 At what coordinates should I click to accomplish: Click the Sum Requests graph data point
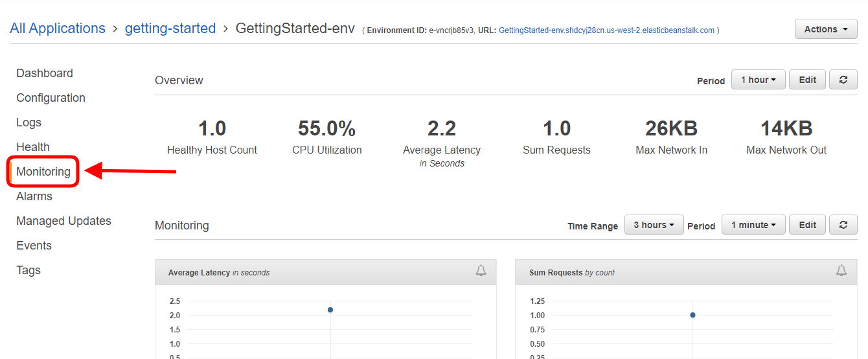[x=692, y=315]
